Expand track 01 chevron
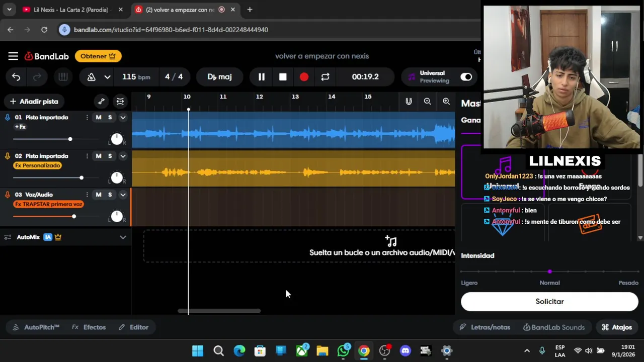Screen dimensions: 644x362 123,118
